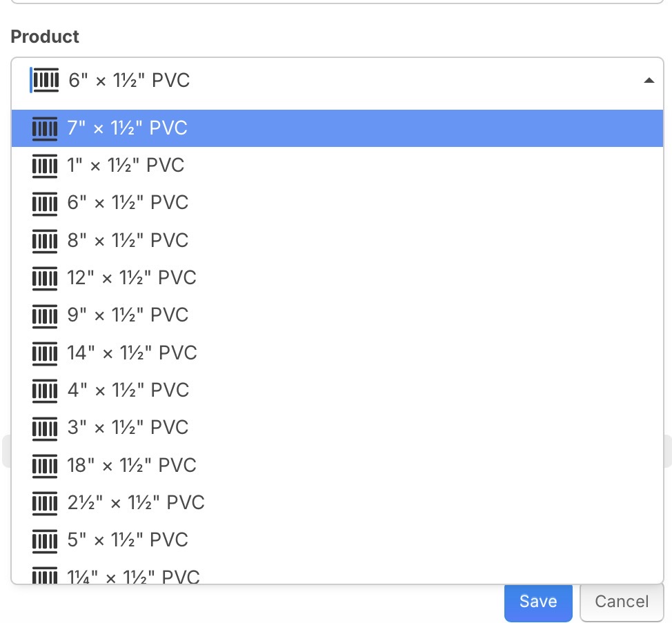Select 1¼" × 1½" PVC at list bottom

(x=133, y=576)
